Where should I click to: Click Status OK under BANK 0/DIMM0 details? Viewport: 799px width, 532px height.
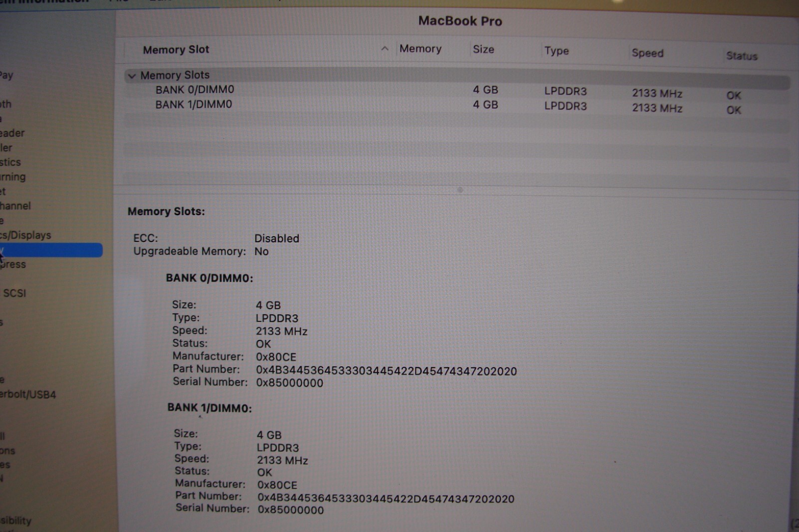[x=263, y=344]
